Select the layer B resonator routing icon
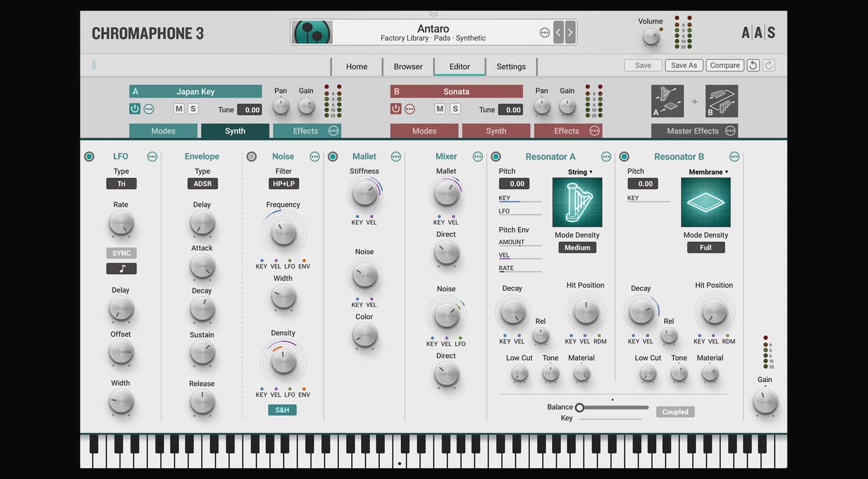This screenshot has height=479, width=868. pyautogui.click(x=721, y=101)
